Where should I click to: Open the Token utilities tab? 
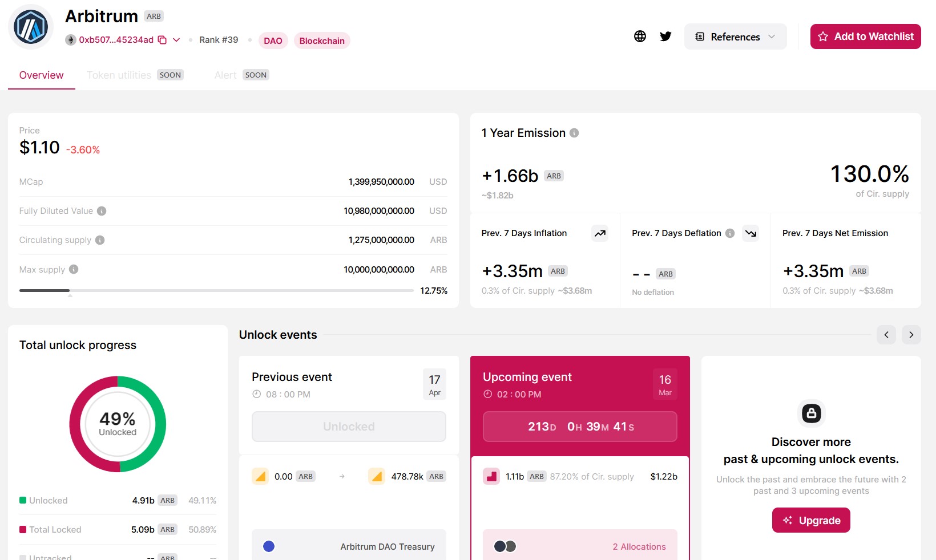(x=135, y=75)
